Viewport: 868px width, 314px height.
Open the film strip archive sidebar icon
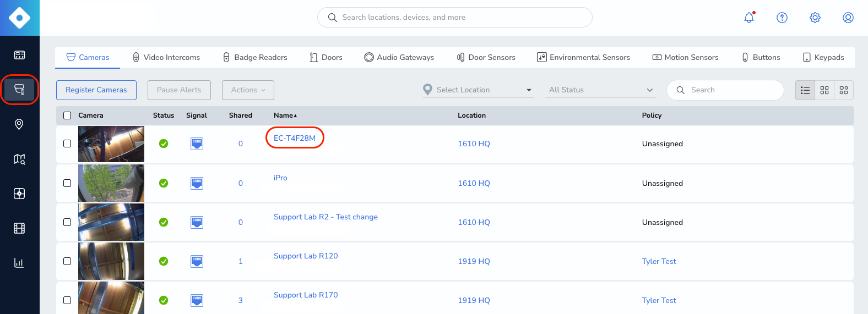coord(19,228)
